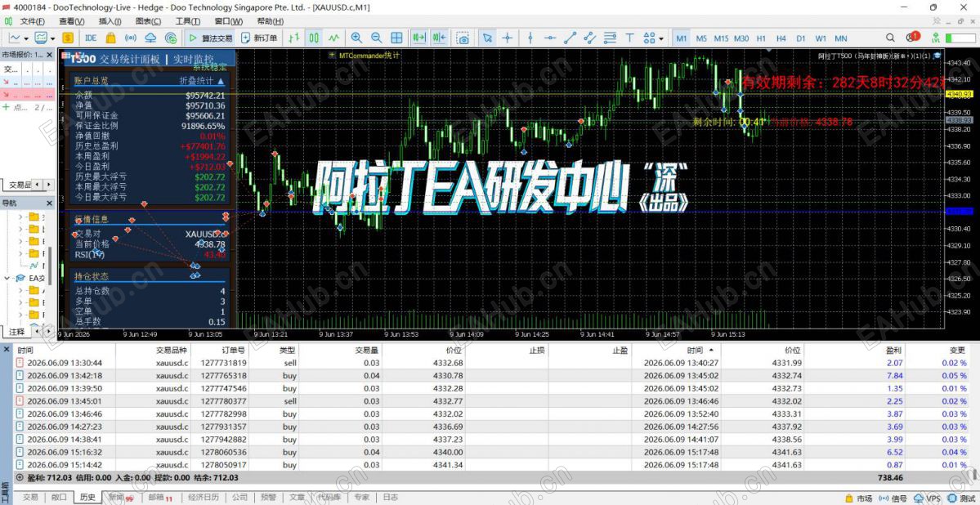Close the 市场报价 market watch panel
Image resolution: width=980 pixels, height=505 pixels.
click(x=51, y=54)
